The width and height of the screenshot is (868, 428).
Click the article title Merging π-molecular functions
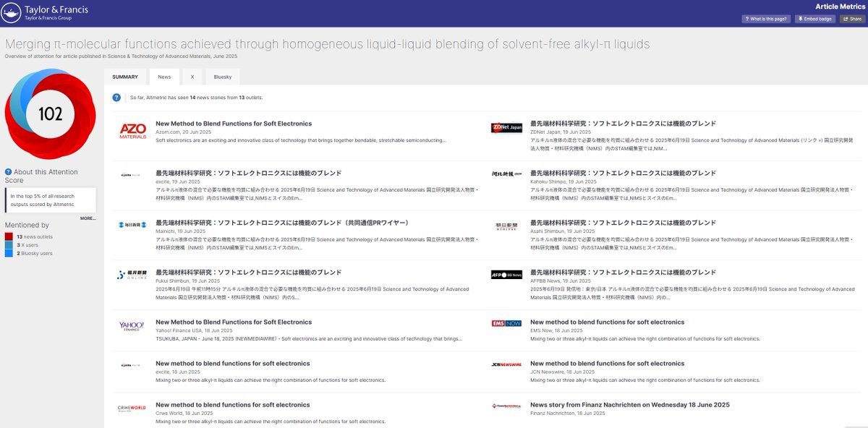(x=327, y=44)
